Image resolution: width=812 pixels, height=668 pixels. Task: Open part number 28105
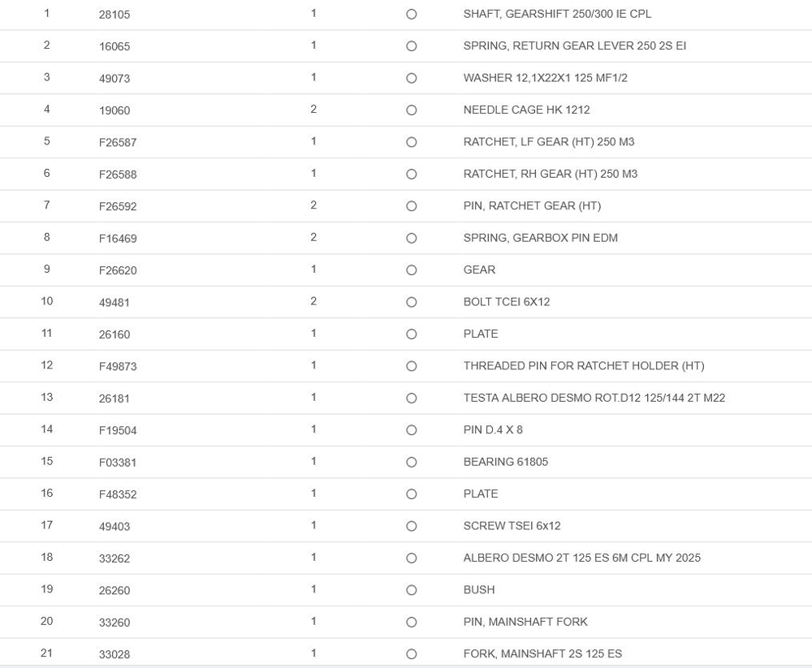coord(114,15)
